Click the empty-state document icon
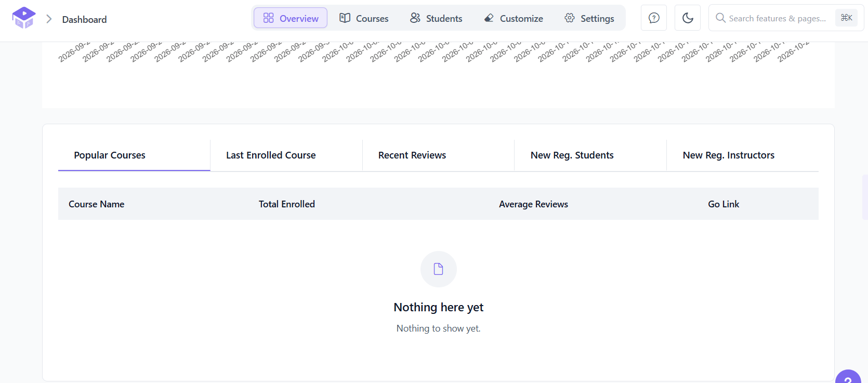This screenshot has width=868, height=383. click(439, 269)
